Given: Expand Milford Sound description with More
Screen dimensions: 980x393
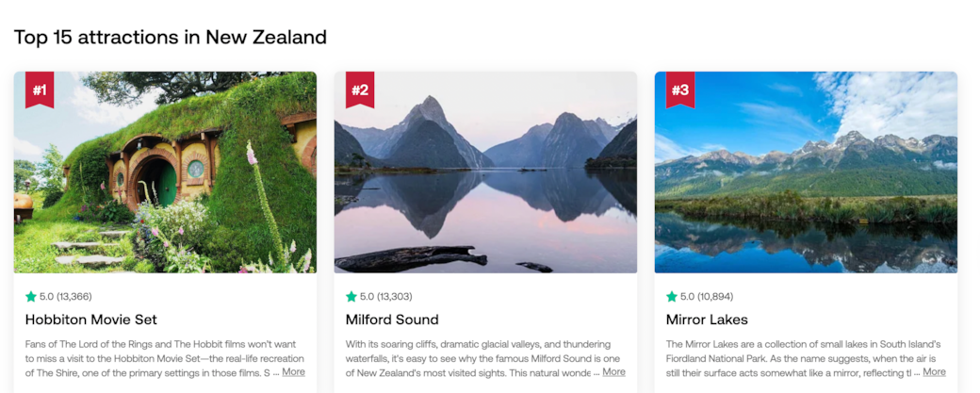Looking at the screenshot, I should coord(613,372).
